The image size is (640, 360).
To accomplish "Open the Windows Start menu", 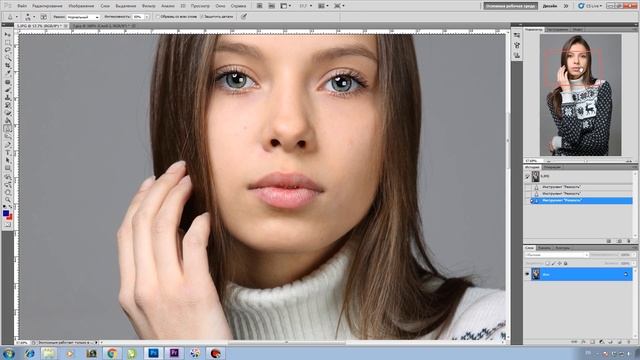I will (8, 353).
